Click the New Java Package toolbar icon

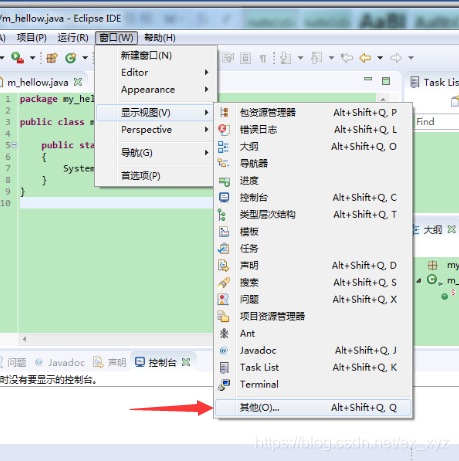pyautogui.click(x=52, y=58)
